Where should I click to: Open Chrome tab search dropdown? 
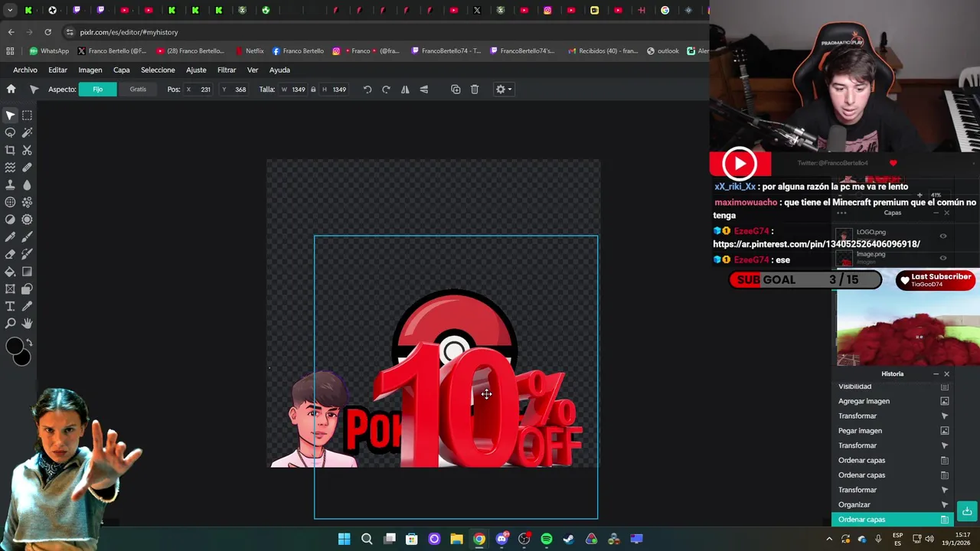coord(10,11)
